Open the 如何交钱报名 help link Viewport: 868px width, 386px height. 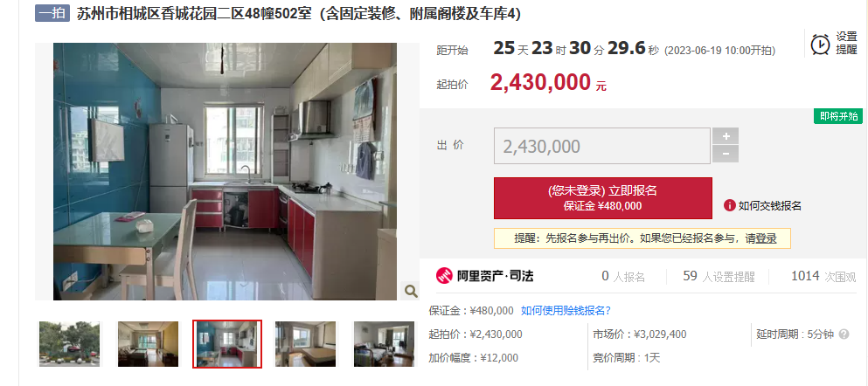[769, 206]
